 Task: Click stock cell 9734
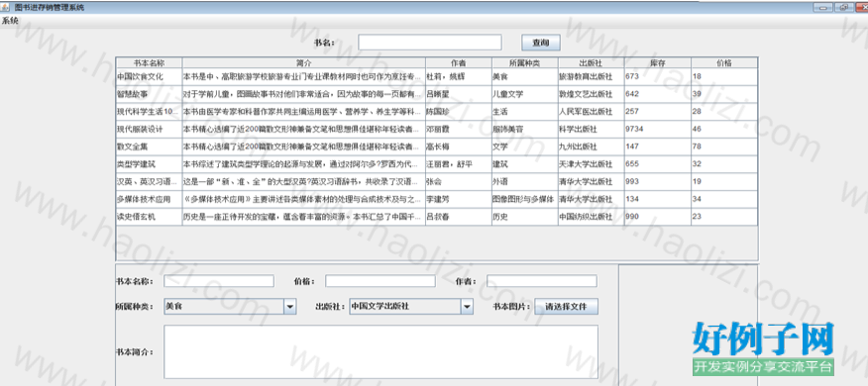658,130
